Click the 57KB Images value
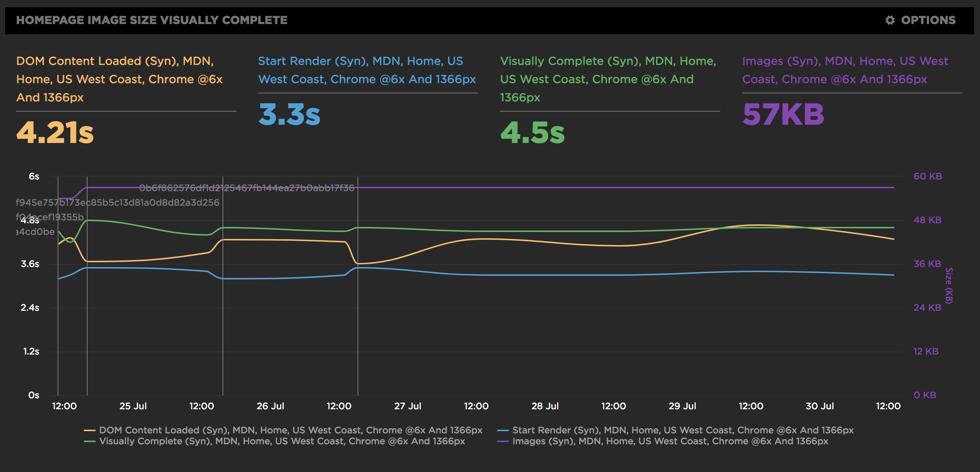Screen dimensions: 980x472 [783, 115]
